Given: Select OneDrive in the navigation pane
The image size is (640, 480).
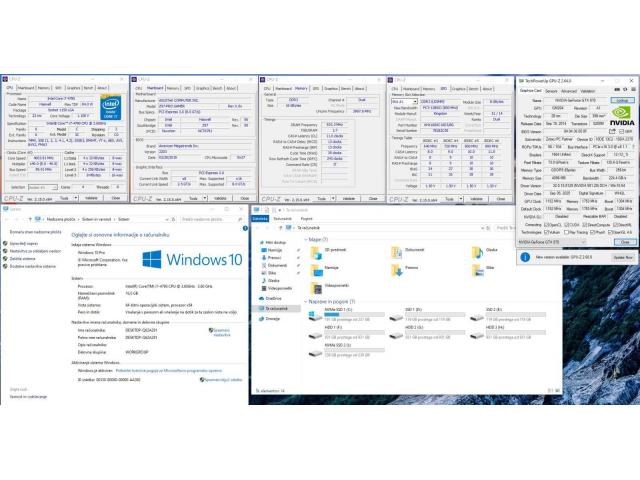Looking at the screenshot, I should [273, 298].
